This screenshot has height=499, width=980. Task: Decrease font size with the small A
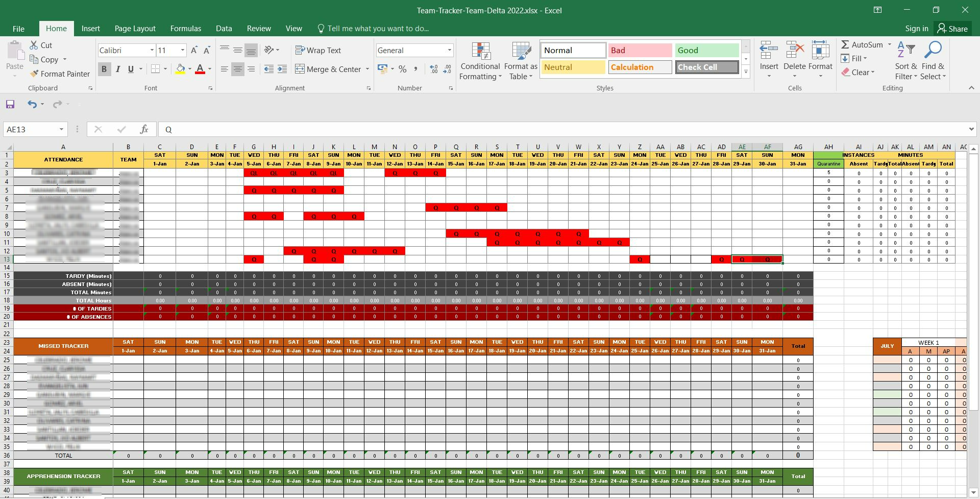point(207,50)
